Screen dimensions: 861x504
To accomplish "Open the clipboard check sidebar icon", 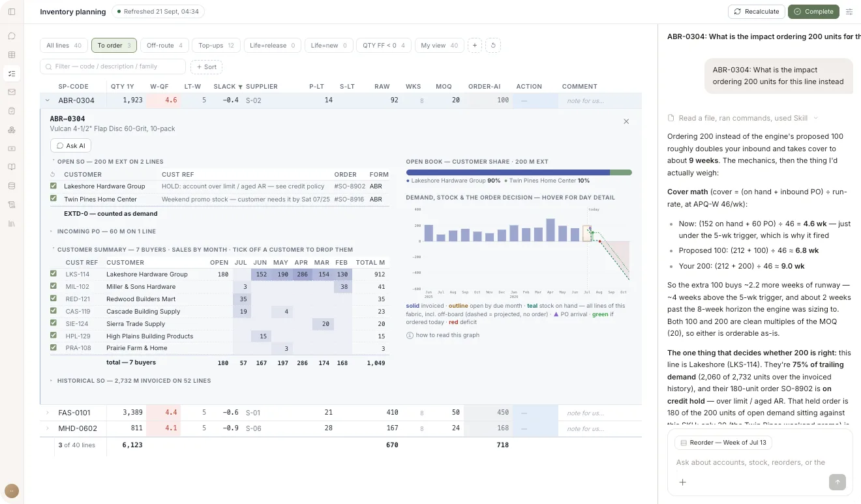I will (x=12, y=111).
